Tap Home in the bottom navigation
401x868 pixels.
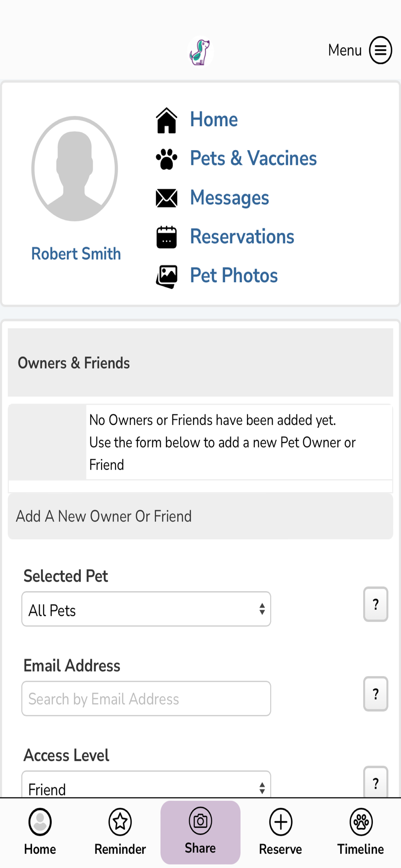[x=40, y=832]
